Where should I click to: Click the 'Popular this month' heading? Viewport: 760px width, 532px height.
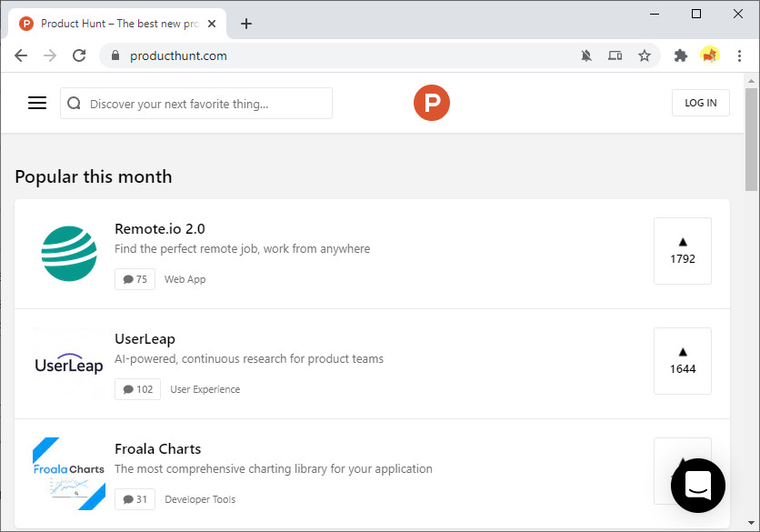(94, 176)
